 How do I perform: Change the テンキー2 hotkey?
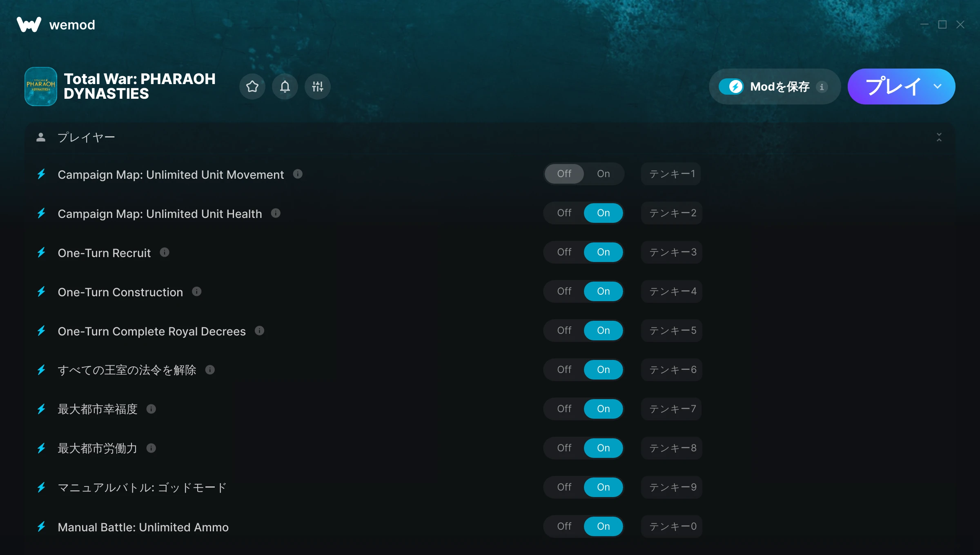(x=672, y=213)
